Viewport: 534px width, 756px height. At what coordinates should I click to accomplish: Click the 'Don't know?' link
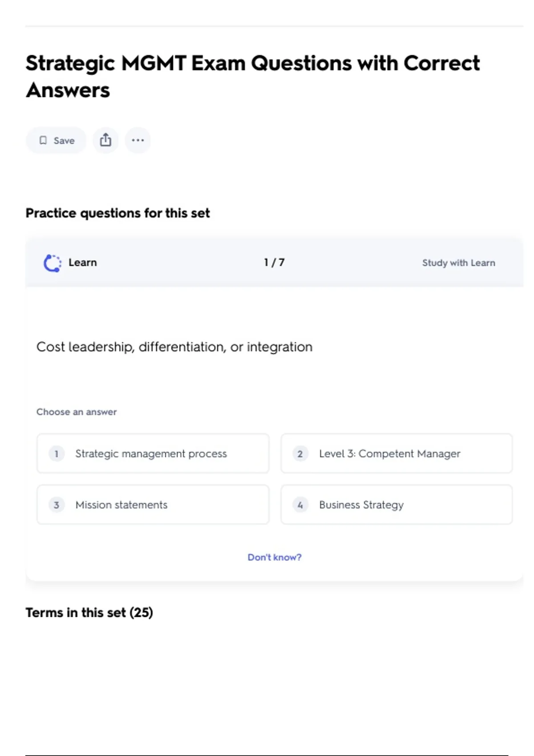tap(274, 557)
